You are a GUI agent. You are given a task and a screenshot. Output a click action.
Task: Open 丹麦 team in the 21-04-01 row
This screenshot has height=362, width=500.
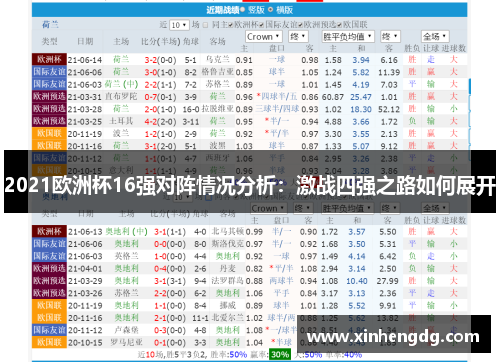228,268
